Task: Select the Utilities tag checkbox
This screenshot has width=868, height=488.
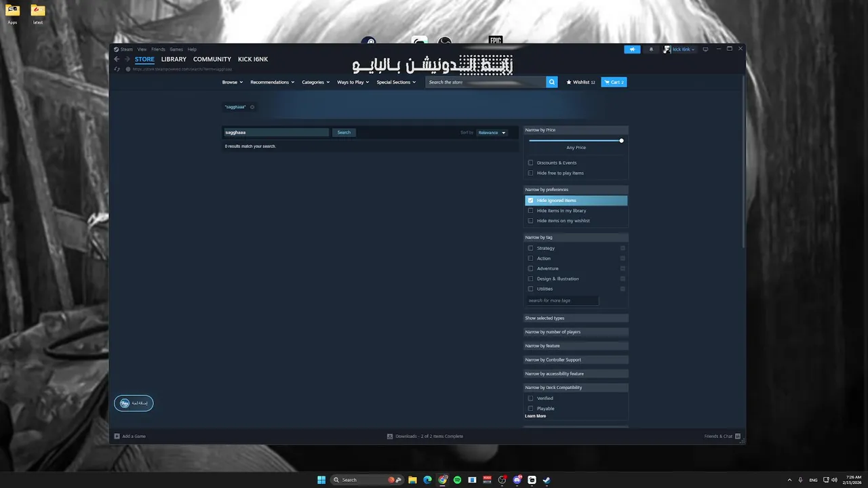Action: 530,289
